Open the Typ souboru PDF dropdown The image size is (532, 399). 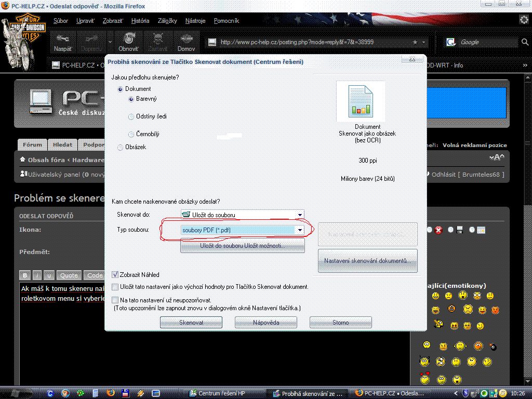(x=300, y=230)
